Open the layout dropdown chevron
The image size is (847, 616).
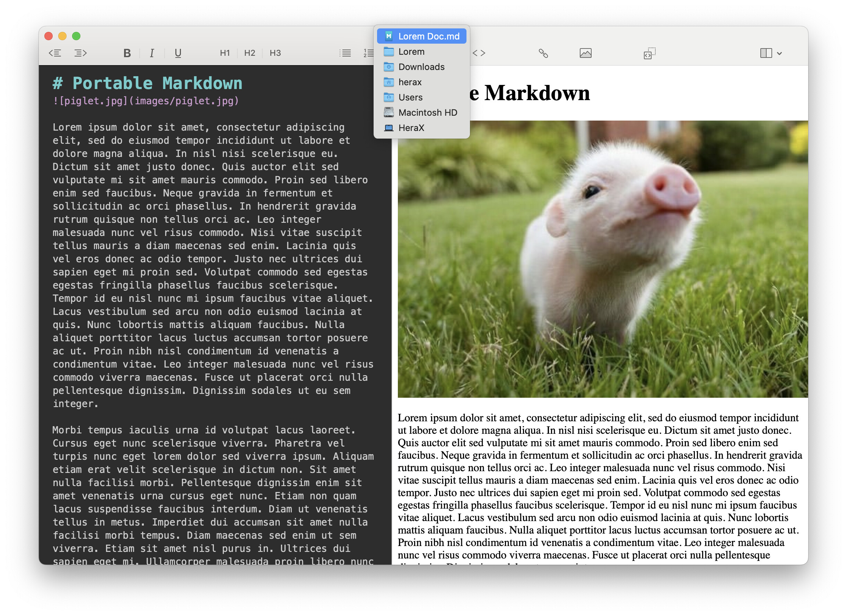(x=779, y=53)
